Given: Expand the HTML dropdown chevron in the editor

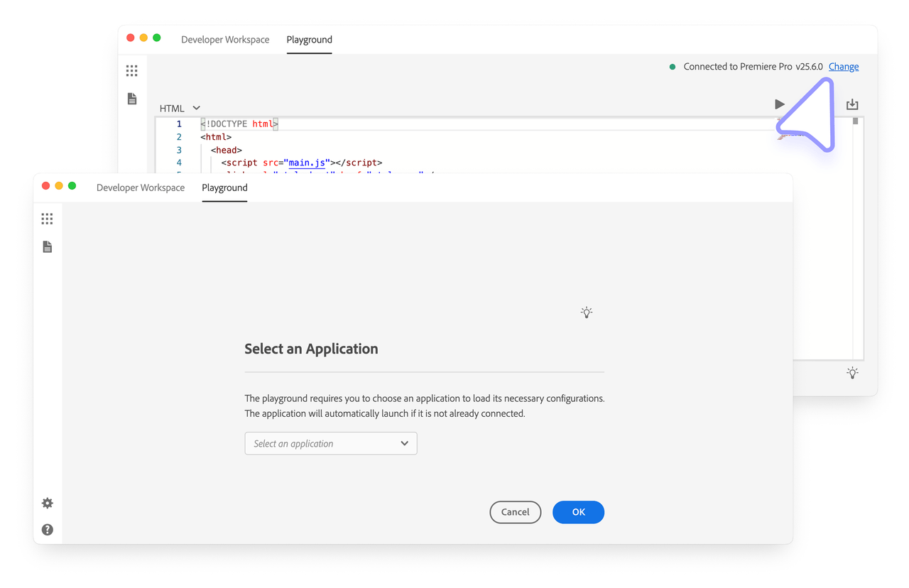Looking at the screenshot, I should point(196,108).
